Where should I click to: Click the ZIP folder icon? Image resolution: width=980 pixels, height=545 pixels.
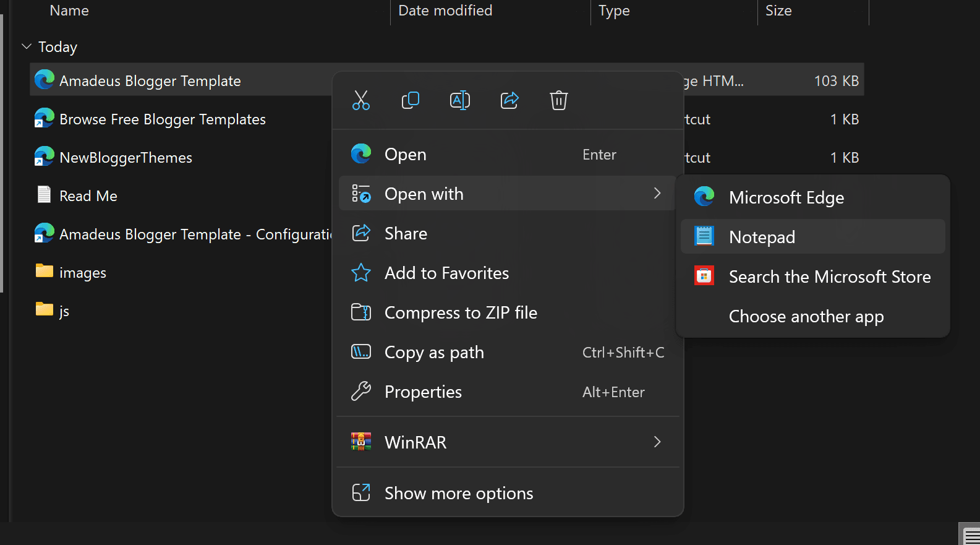(361, 312)
